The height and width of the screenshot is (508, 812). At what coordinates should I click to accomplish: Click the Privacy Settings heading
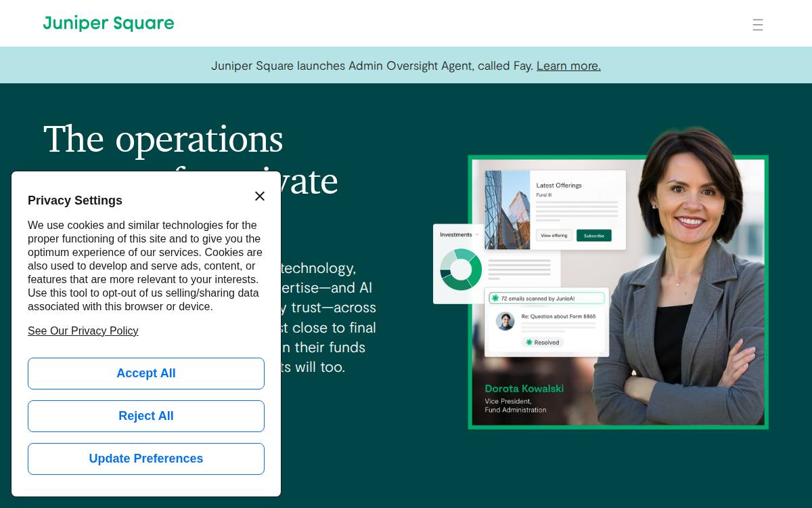[75, 200]
